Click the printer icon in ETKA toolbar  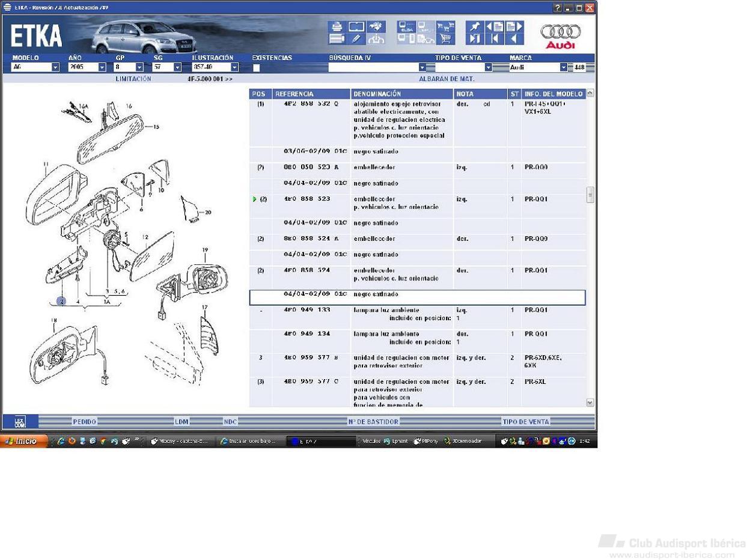click(x=337, y=27)
